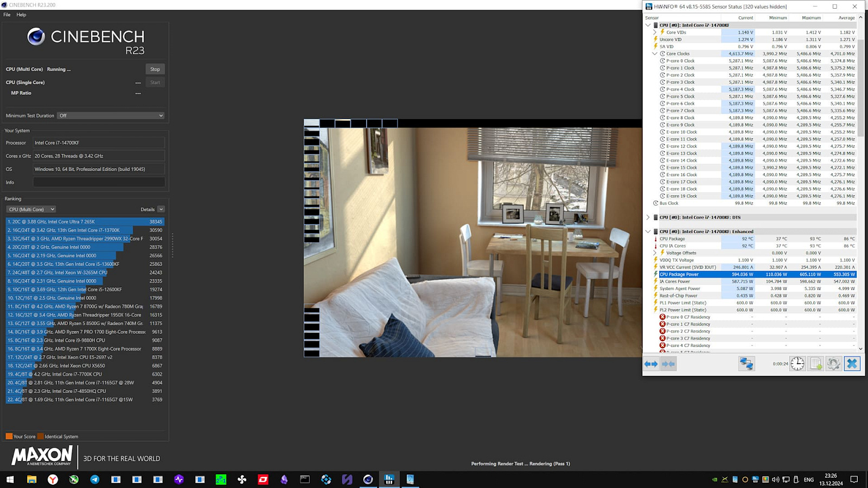Open the CPU (Multi Core) ranking dropdown

point(31,209)
